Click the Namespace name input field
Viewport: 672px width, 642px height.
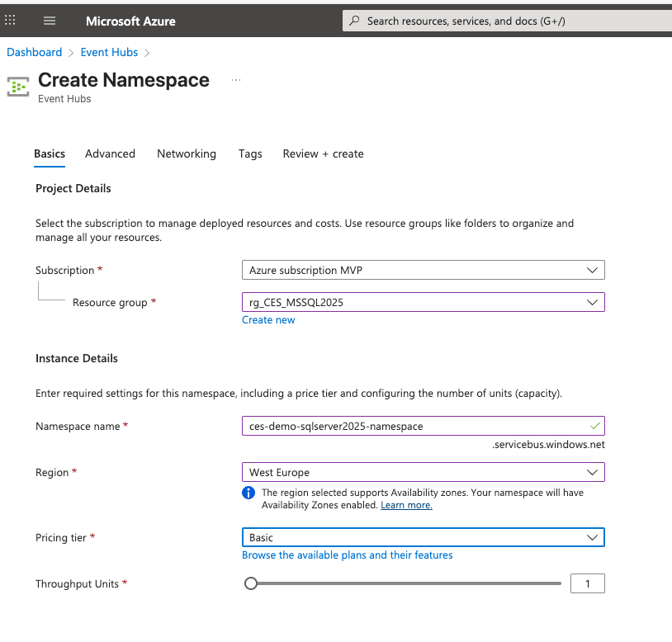413,426
